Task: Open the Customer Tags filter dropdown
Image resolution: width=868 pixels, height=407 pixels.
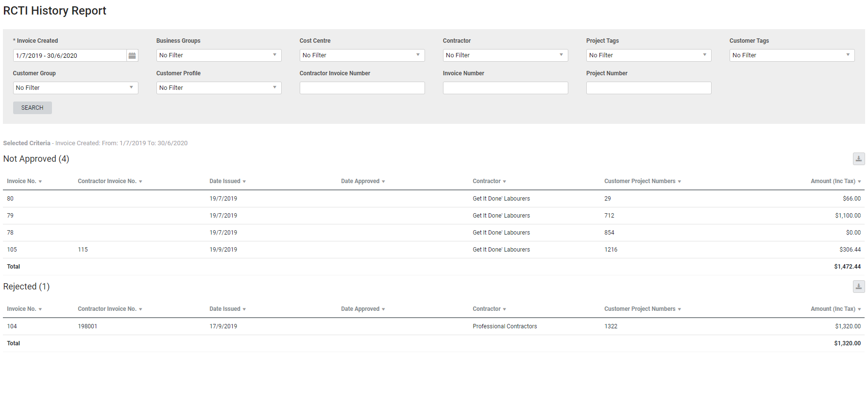Action: point(792,55)
